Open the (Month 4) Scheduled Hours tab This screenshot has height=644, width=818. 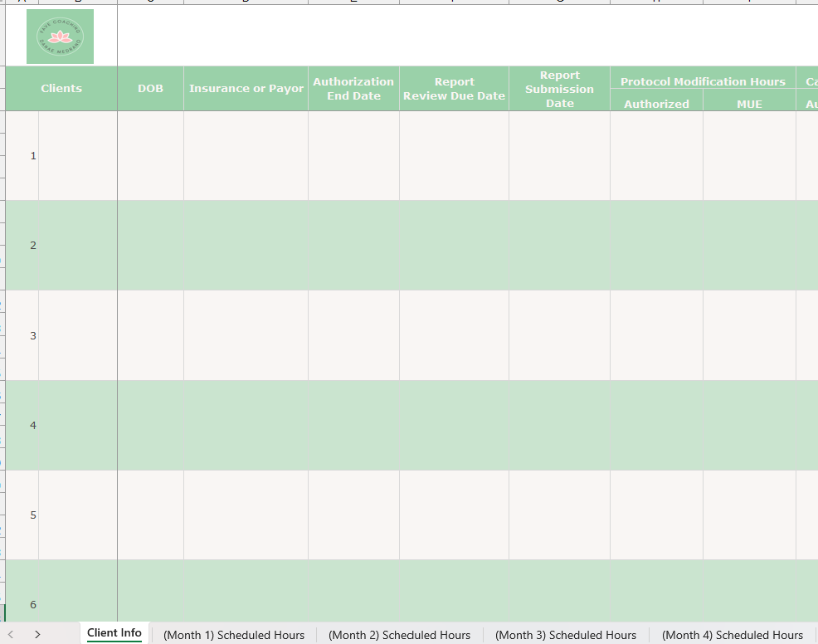732,635
